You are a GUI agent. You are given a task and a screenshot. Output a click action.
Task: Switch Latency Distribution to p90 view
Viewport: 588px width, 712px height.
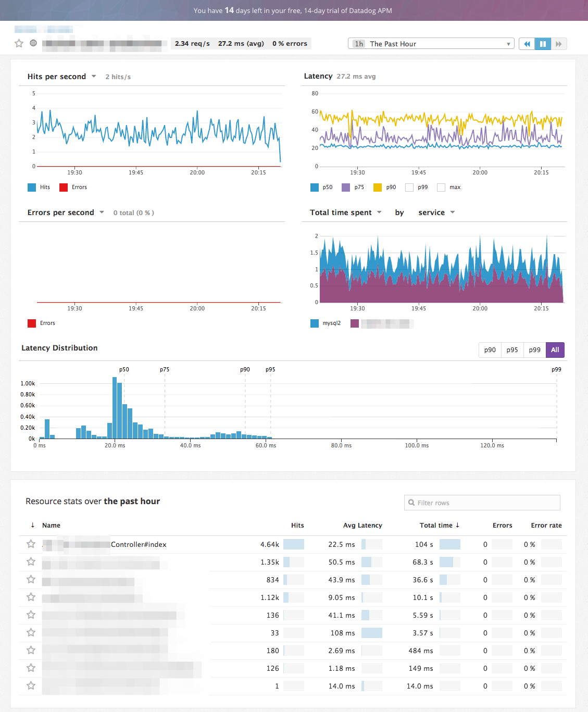point(489,349)
